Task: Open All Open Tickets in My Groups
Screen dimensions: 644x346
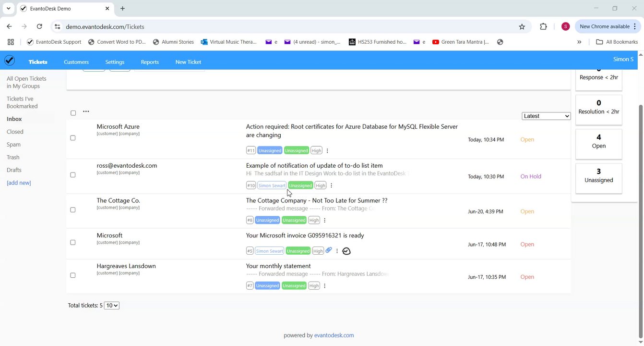Action: coord(26,82)
